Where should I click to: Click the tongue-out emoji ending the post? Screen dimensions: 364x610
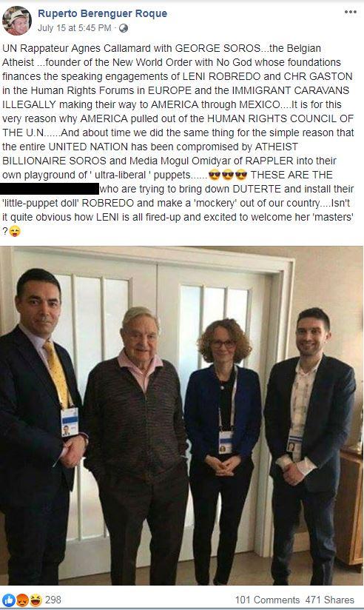[15, 231]
